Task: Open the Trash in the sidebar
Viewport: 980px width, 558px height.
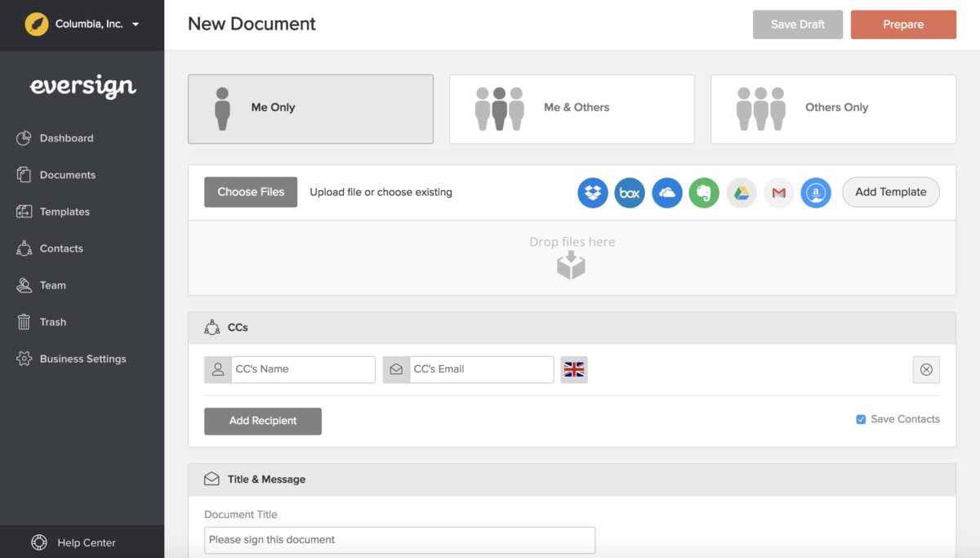Action: click(x=51, y=321)
